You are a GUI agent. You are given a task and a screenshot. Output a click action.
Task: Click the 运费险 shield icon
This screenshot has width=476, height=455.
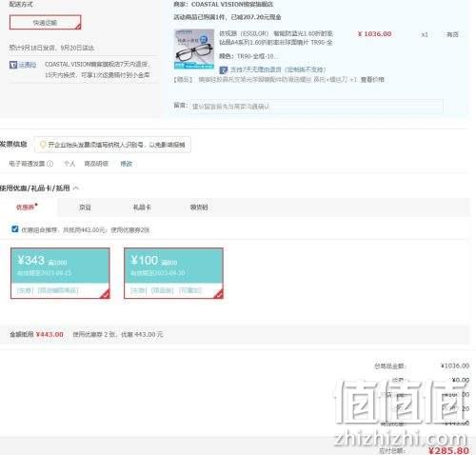point(13,65)
